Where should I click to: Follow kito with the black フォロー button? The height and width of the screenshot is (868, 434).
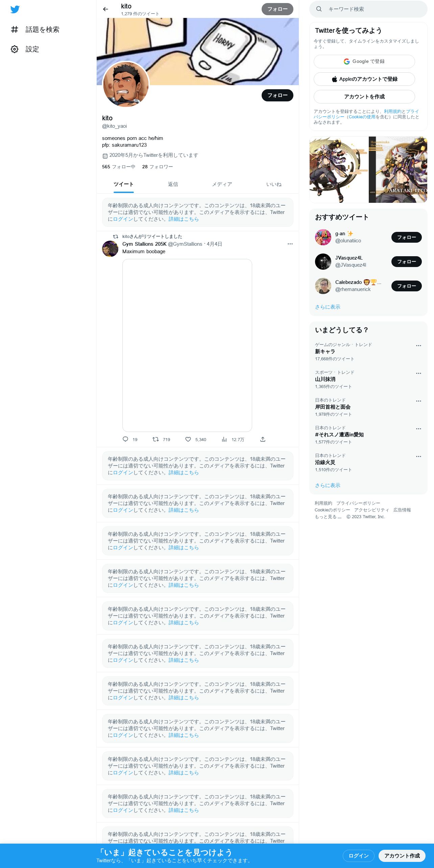277,95
